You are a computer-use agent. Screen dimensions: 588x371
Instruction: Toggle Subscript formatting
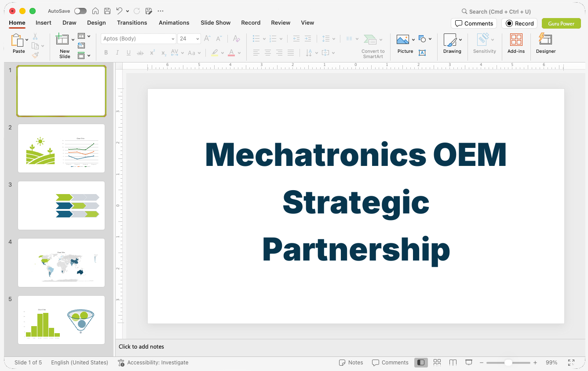coord(164,53)
